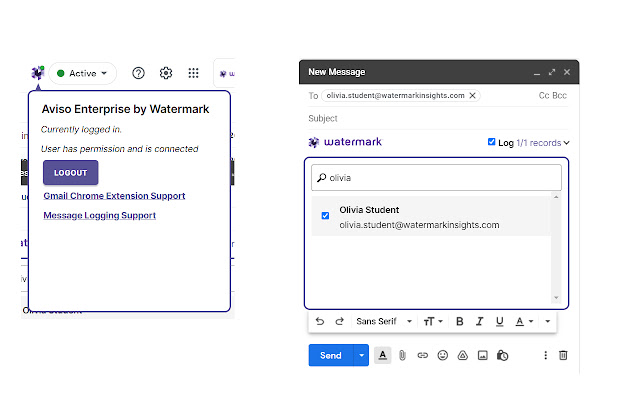Toggle bold formatting

pyautogui.click(x=460, y=322)
